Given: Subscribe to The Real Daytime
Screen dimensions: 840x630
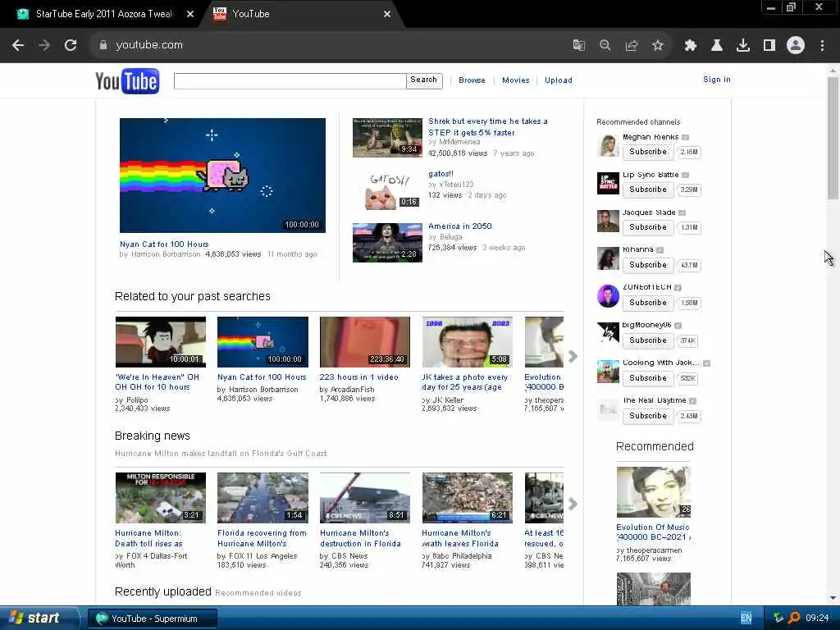Looking at the screenshot, I should coord(648,416).
